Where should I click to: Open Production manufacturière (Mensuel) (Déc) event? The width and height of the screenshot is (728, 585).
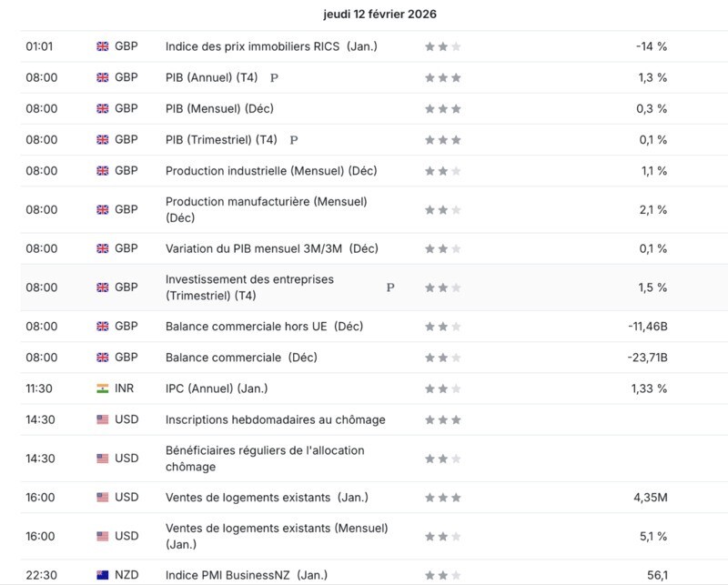(267, 210)
